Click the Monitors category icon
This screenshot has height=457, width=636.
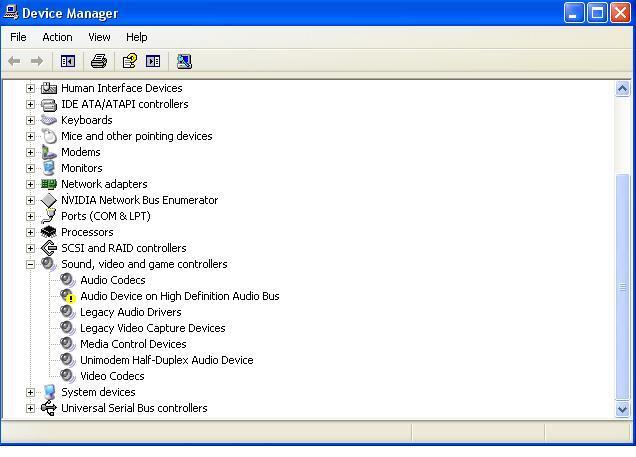click(x=49, y=168)
